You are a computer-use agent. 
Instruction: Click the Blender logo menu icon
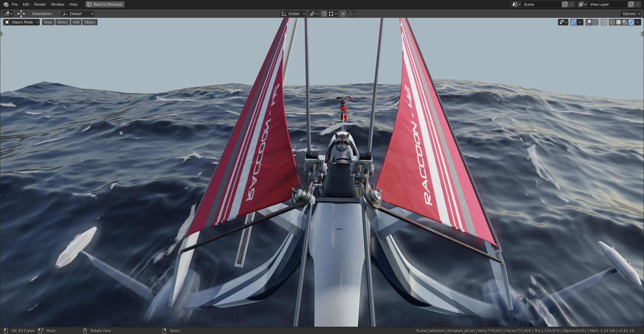pyautogui.click(x=6, y=4)
